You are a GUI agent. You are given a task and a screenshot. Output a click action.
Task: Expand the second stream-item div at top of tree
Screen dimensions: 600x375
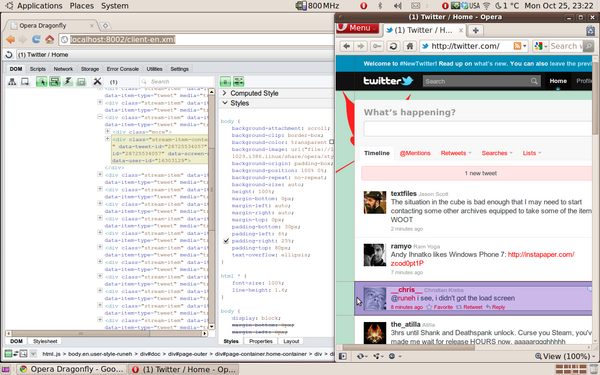(100, 102)
